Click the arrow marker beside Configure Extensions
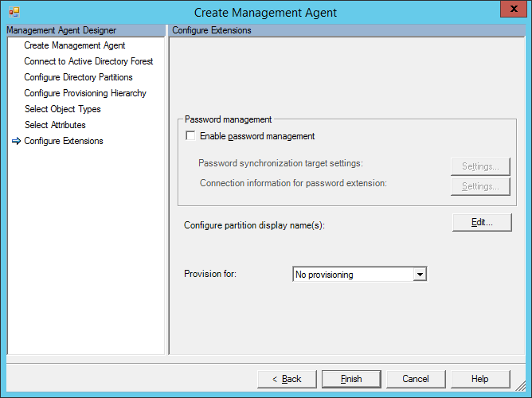Screen dimensions: 532x398 [16, 142]
